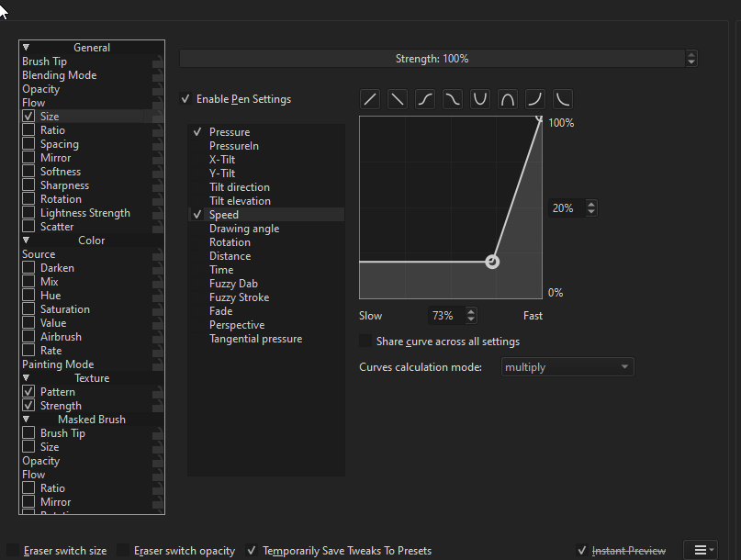Screen dimensions: 741x560
Task: Toggle the Instant Preview checkbox
Action: (x=582, y=551)
